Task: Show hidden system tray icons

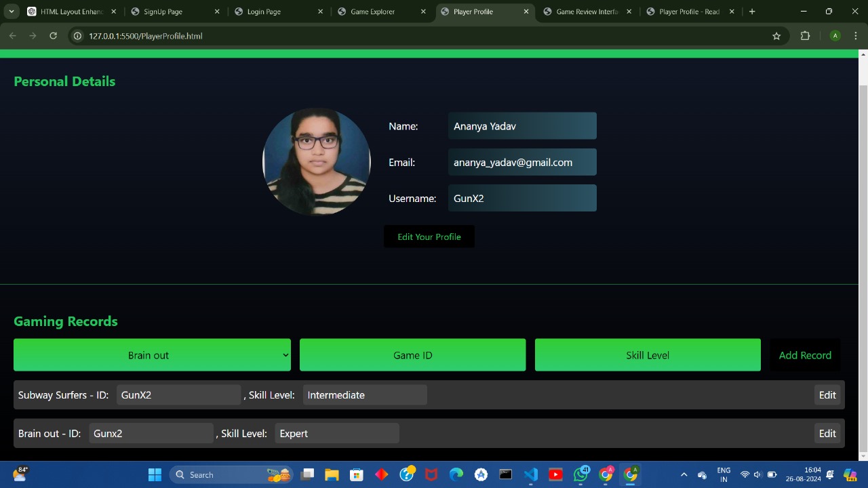Action: (684, 474)
